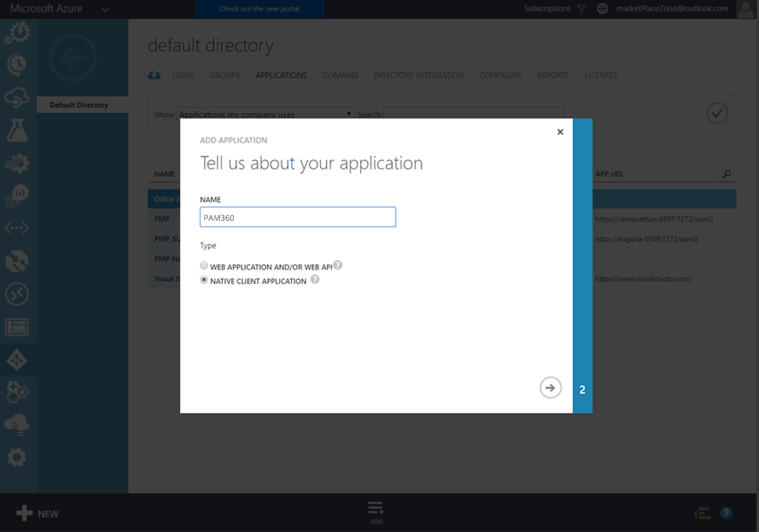Expand the Microsoft Azure chevron dropdown

tap(105, 10)
